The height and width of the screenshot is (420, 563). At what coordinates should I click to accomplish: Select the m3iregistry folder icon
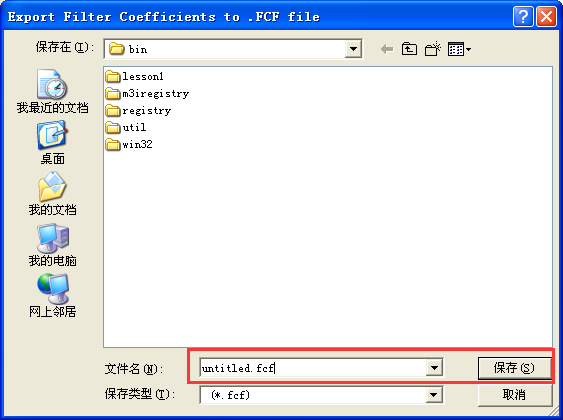113,94
